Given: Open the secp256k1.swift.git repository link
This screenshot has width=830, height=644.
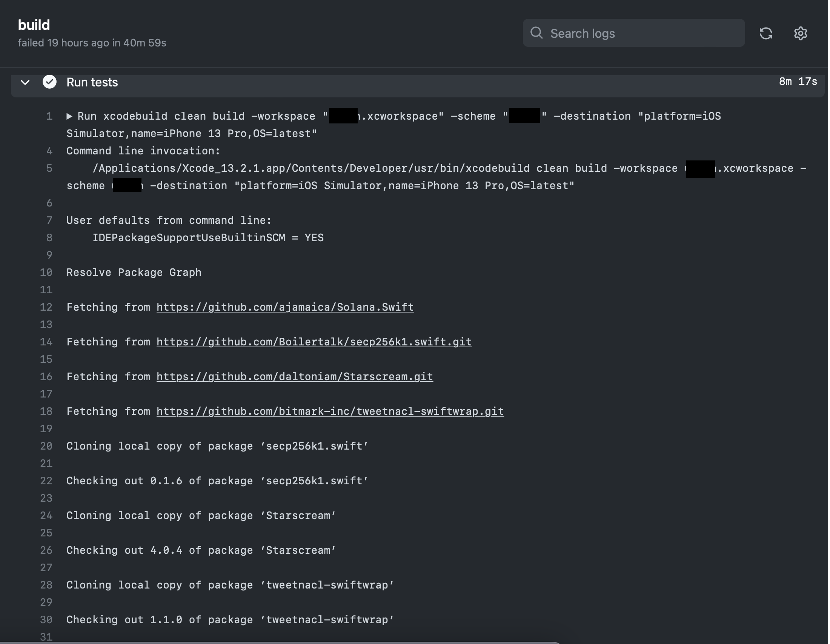Looking at the screenshot, I should coord(315,342).
